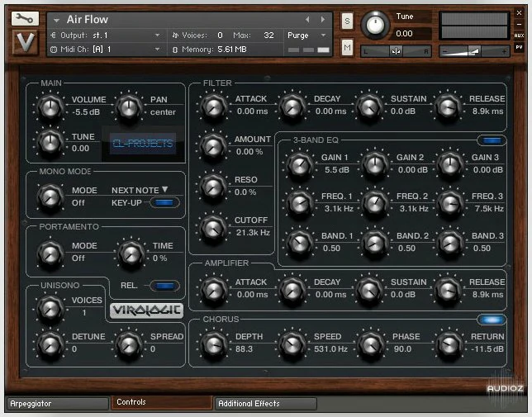The image size is (532, 417).
Task: Click the FILTER SUSTAIN knob
Action: (369, 107)
